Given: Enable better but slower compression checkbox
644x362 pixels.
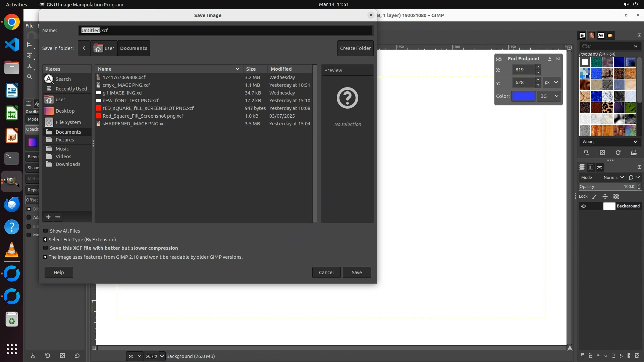Looking at the screenshot, I should [x=46, y=248].
